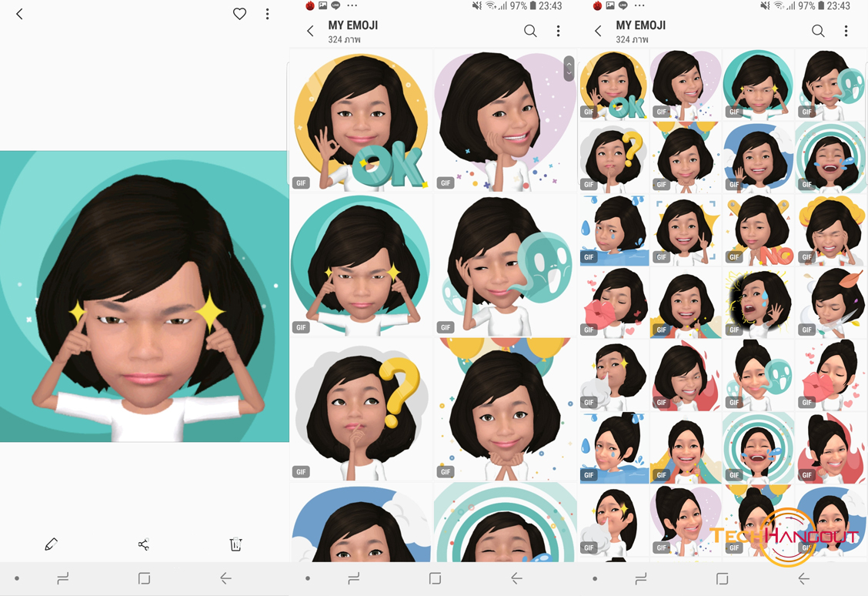Open more options in the image viewer
The image size is (868, 596).
267,14
